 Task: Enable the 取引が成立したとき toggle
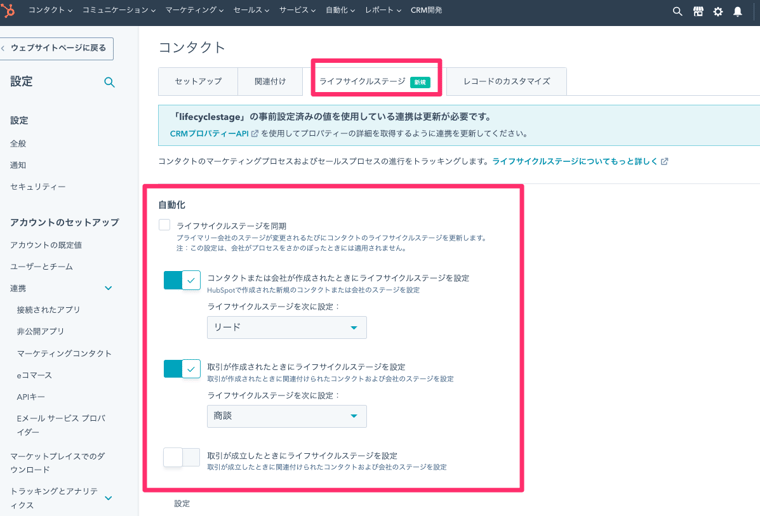click(182, 457)
